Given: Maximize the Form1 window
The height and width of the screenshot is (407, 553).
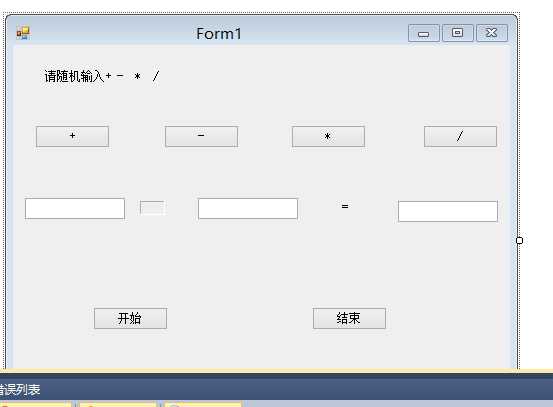Looking at the screenshot, I should coord(457,33).
